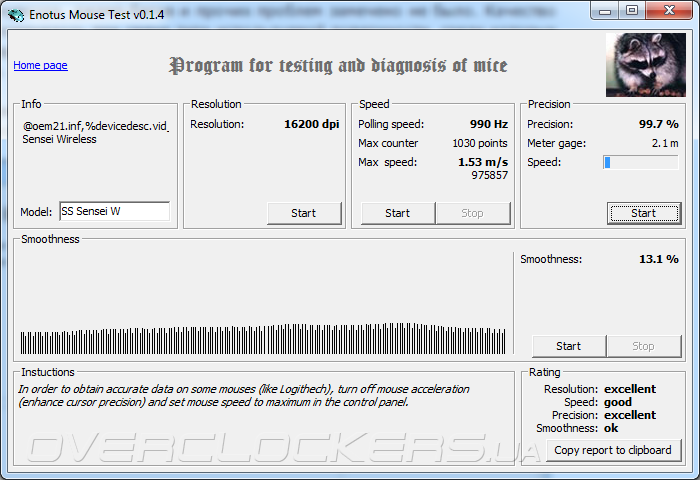Minimize the Enotus Mouse Test window
This screenshot has height=480, width=700.
605,11
